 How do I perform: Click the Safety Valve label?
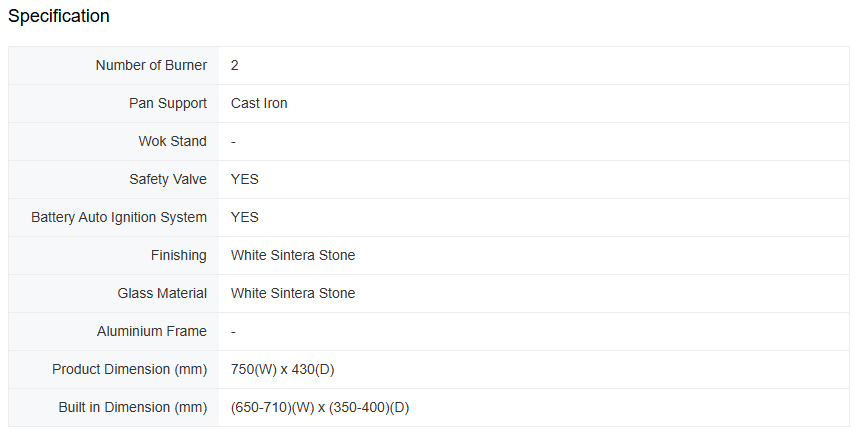pos(168,179)
